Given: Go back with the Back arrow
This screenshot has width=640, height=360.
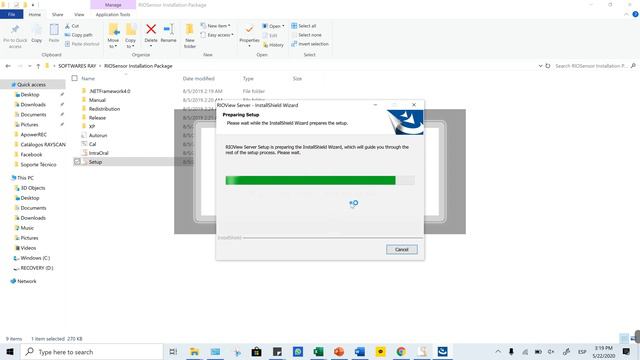Looking at the screenshot, I should pos(8,66).
